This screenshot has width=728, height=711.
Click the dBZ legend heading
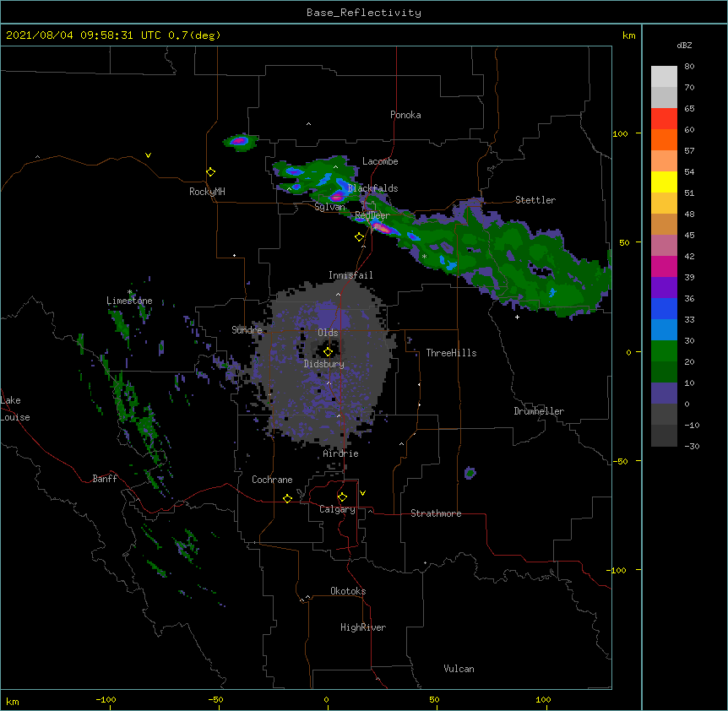click(684, 45)
